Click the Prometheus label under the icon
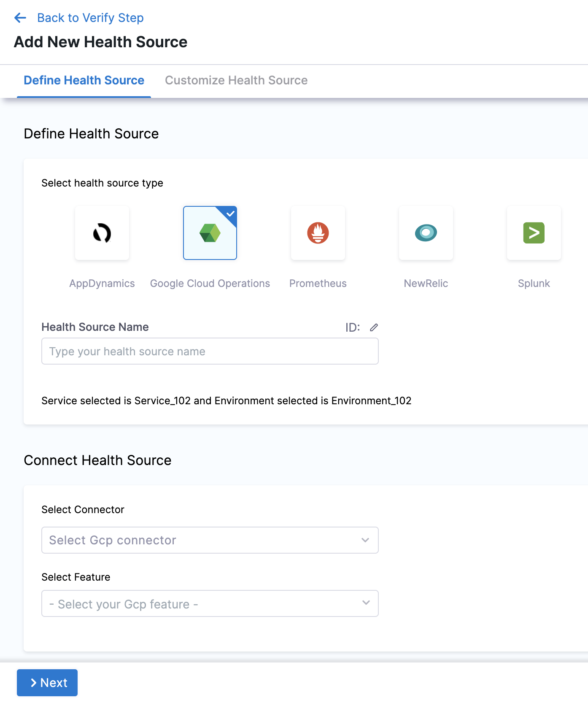This screenshot has height=703, width=588. click(318, 284)
